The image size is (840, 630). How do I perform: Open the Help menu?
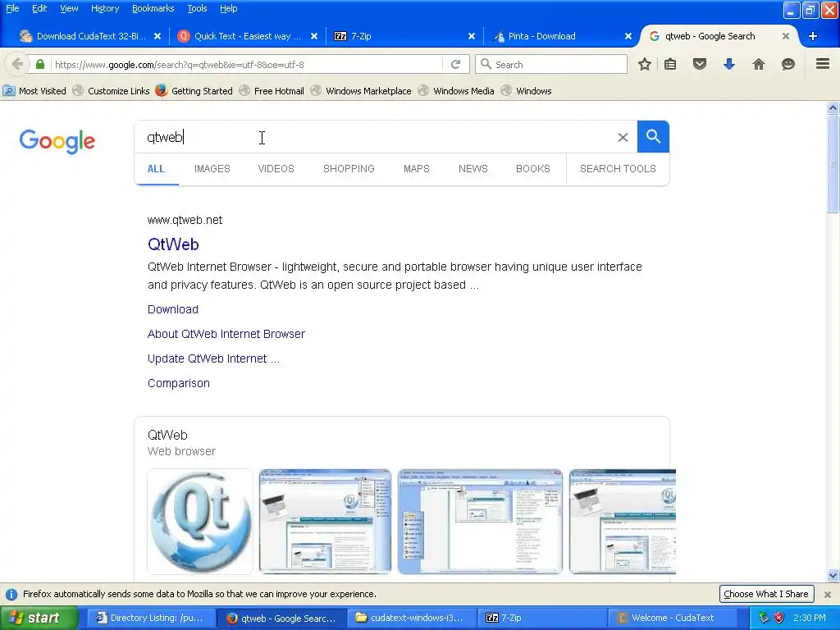point(228,8)
